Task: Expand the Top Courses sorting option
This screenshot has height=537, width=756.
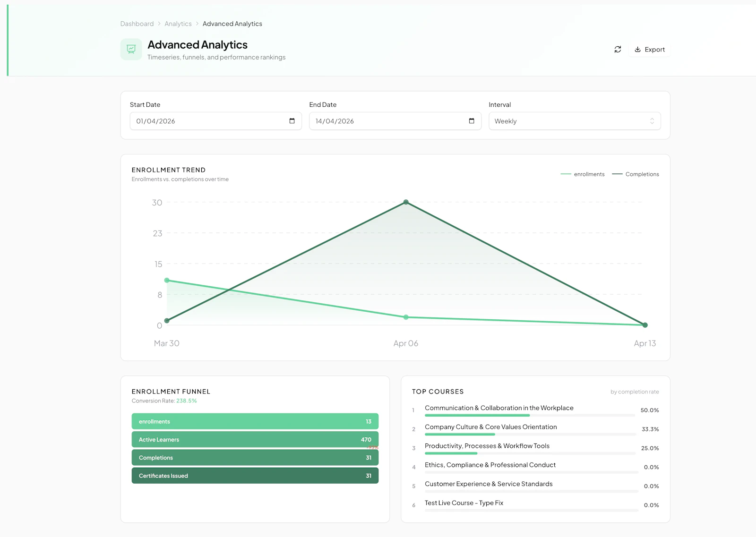Action: 634,392
